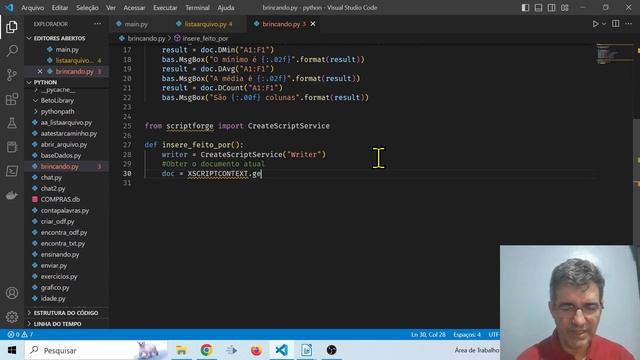This screenshot has width=640, height=360.
Task: Open baseDados.py in file tree
Action: [61, 156]
